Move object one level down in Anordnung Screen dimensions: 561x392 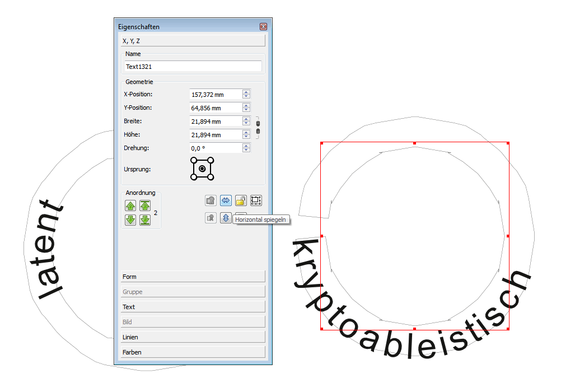[x=130, y=220]
